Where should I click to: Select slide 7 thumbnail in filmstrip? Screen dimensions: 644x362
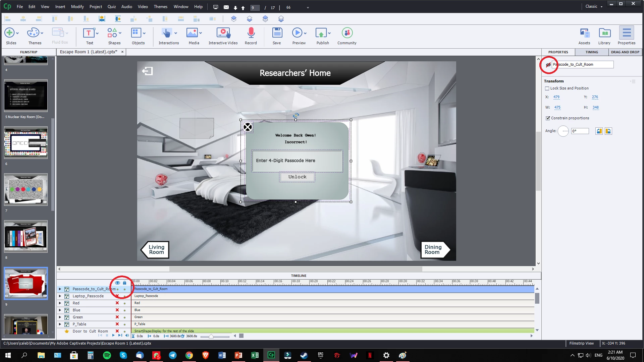click(x=26, y=190)
